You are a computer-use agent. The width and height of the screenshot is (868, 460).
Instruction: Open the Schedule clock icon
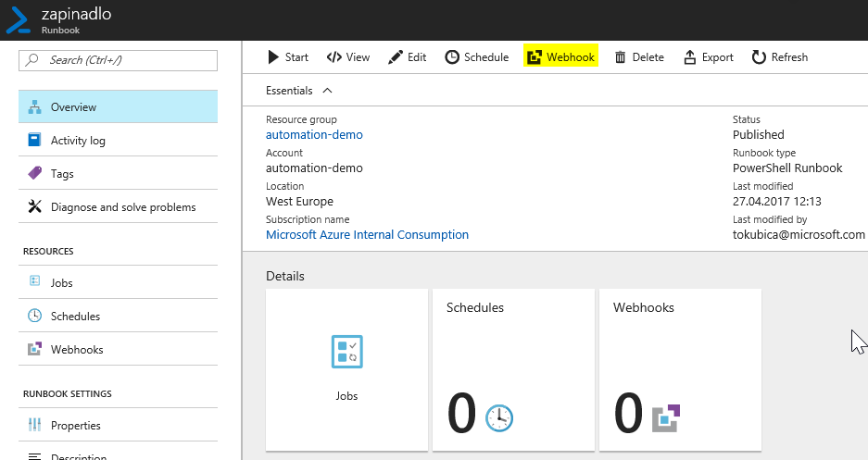point(452,57)
